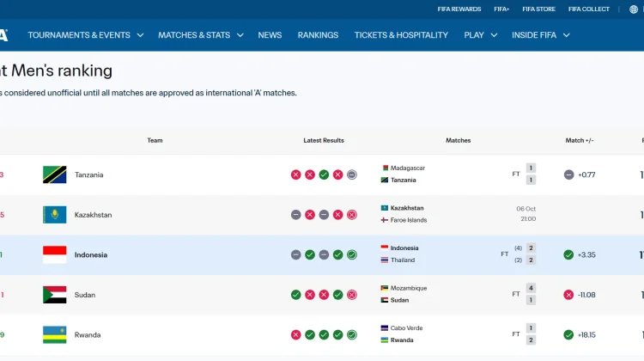The image size is (644, 361).
Task: Click the Sudan flag icon
Action: [55, 295]
